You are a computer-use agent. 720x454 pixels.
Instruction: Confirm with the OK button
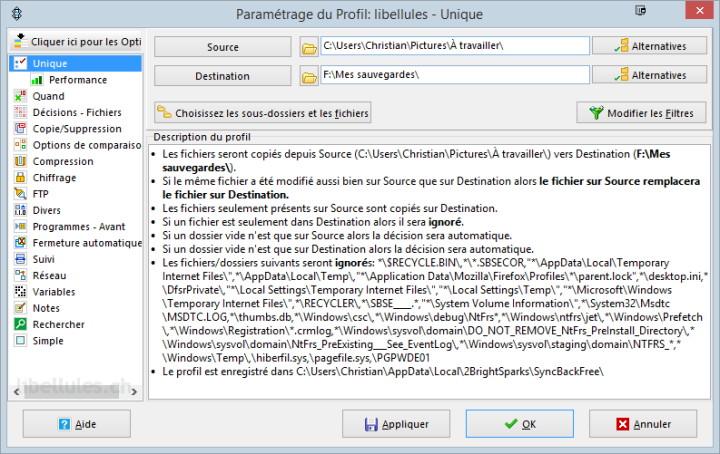coord(520,424)
